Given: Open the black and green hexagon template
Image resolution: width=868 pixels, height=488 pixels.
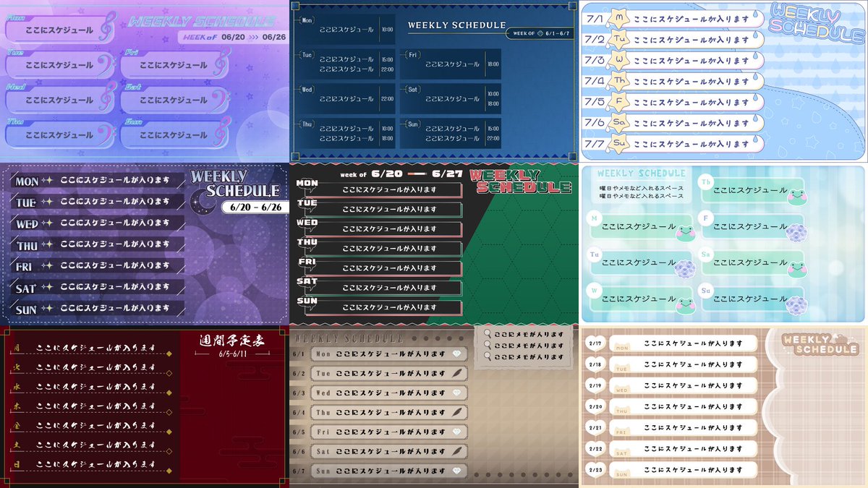Looking at the screenshot, I should tap(434, 244).
